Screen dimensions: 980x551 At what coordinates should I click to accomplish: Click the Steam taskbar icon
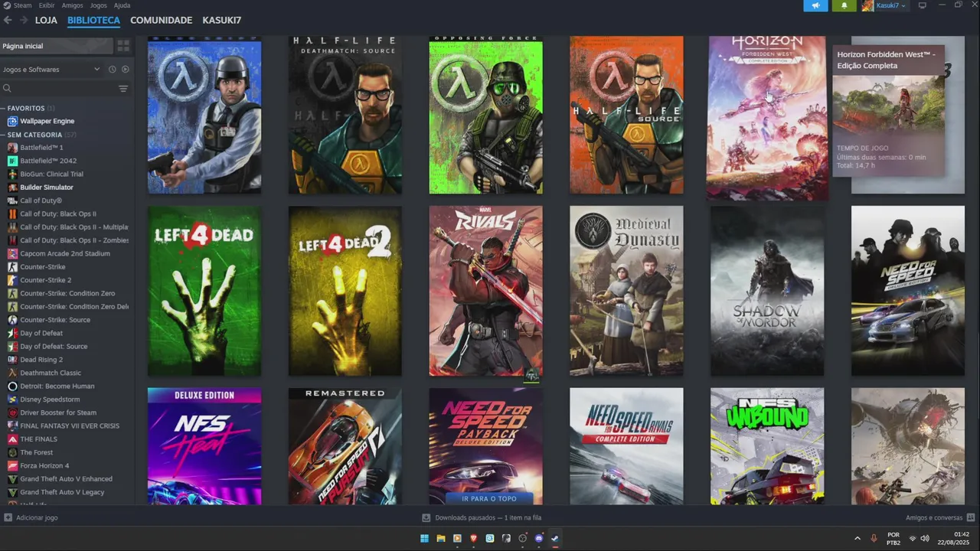coord(555,539)
